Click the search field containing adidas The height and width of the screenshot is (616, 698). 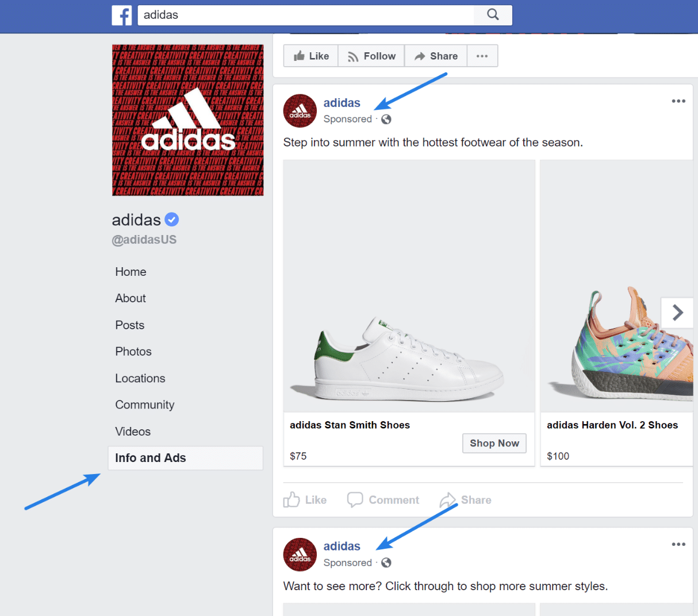[x=306, y=15]
